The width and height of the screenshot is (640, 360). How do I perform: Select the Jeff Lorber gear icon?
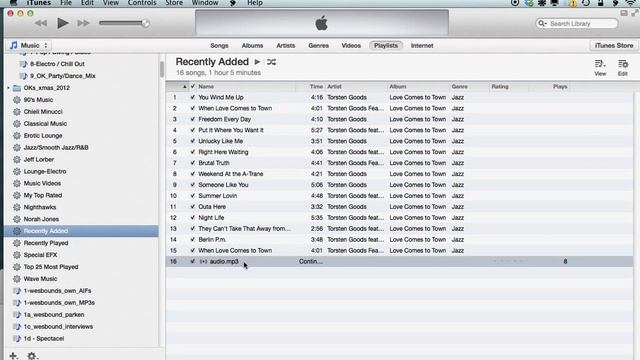tap(17, 160)
